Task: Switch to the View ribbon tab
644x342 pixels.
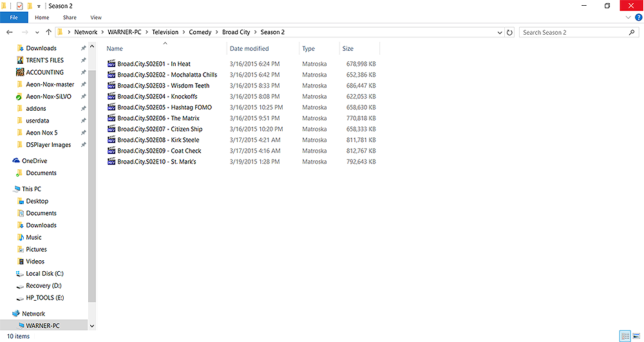Action: tap(96, 17)
